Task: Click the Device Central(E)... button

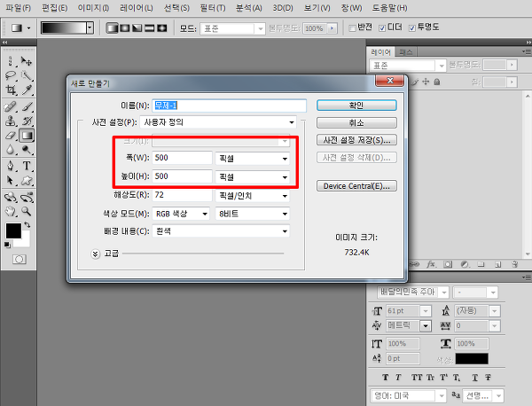Action: [x=356, y=186]
